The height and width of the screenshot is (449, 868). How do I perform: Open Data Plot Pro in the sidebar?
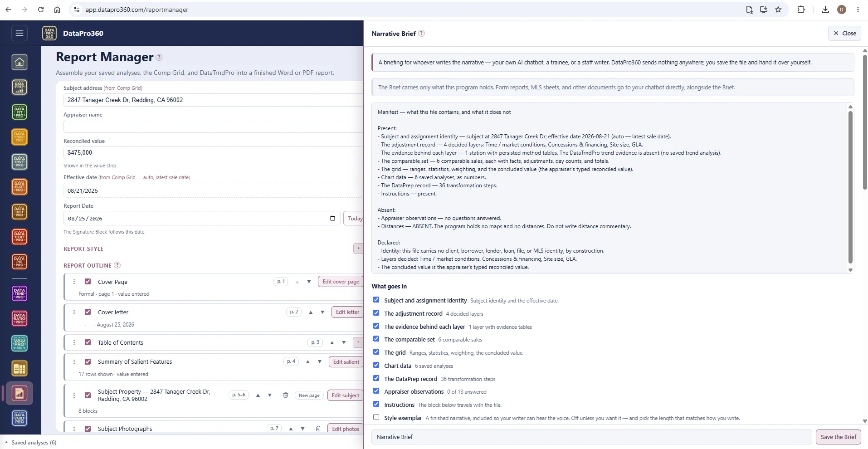[x=20, y=187]
